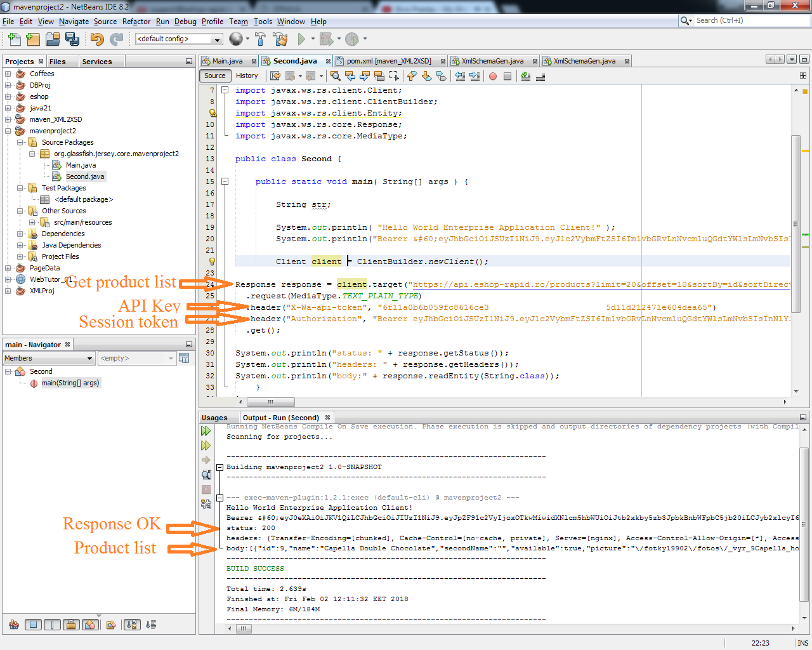Open the Refactor menu

136,22
